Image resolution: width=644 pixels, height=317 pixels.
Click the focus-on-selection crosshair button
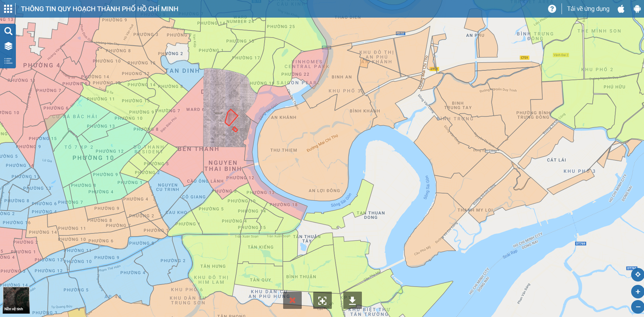tap(322, 300)
